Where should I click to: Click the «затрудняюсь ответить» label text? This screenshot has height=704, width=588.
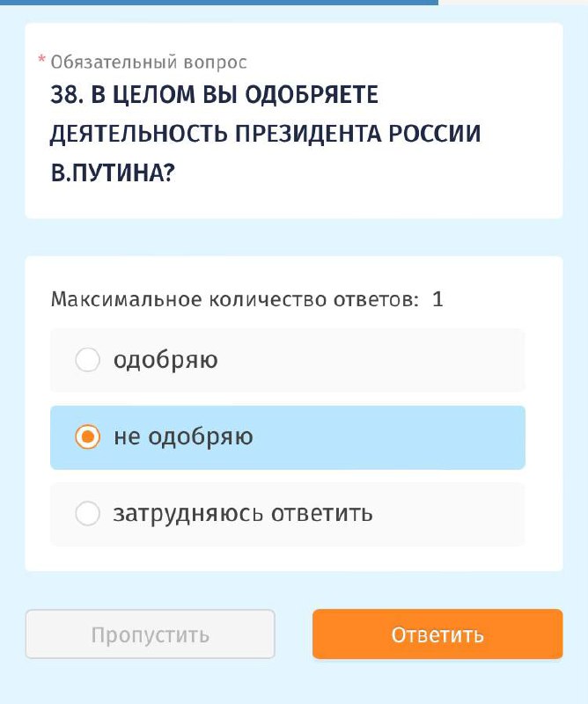coord(243,514)
